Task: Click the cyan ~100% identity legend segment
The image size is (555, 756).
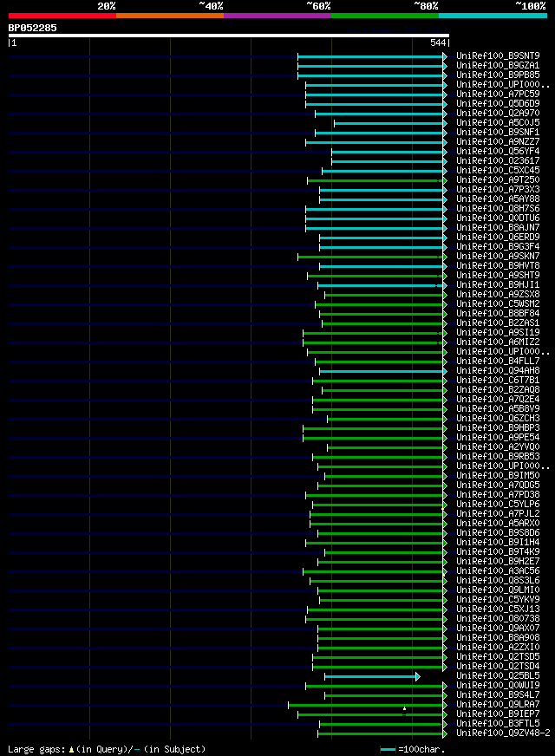Action: tap(493, 16)
